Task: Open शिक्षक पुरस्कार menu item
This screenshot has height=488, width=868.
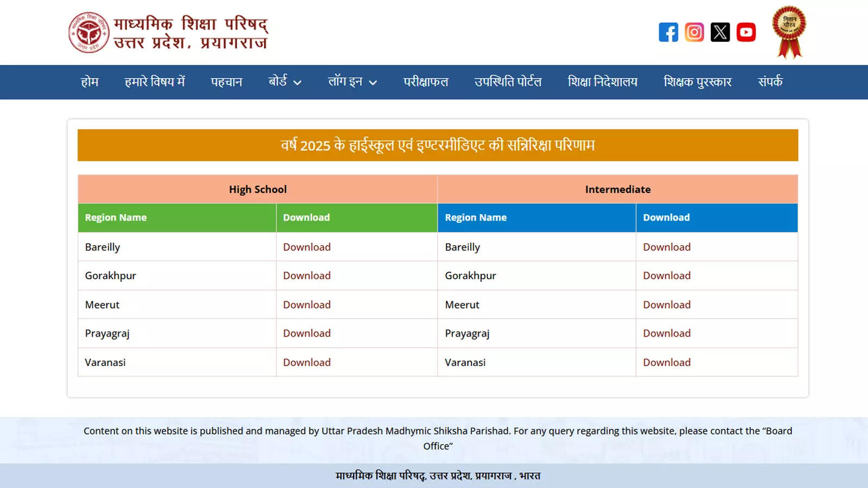Action: tap(698, 82)
